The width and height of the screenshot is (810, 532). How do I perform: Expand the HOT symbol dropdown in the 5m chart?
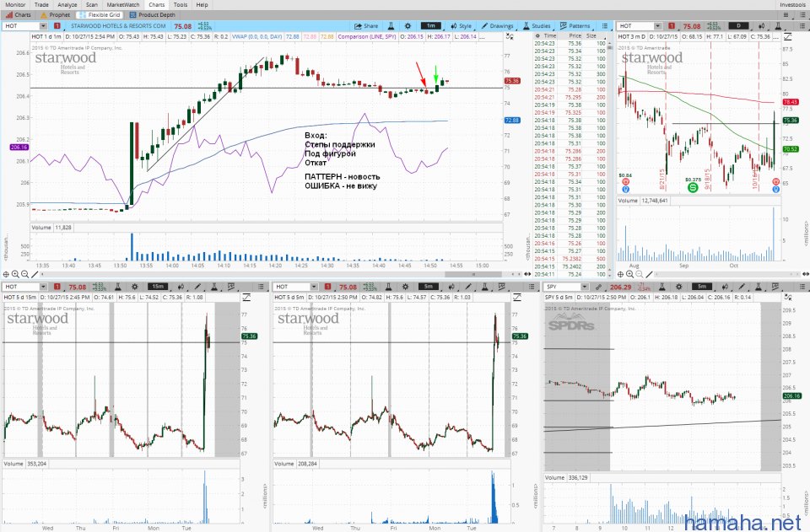314,287
